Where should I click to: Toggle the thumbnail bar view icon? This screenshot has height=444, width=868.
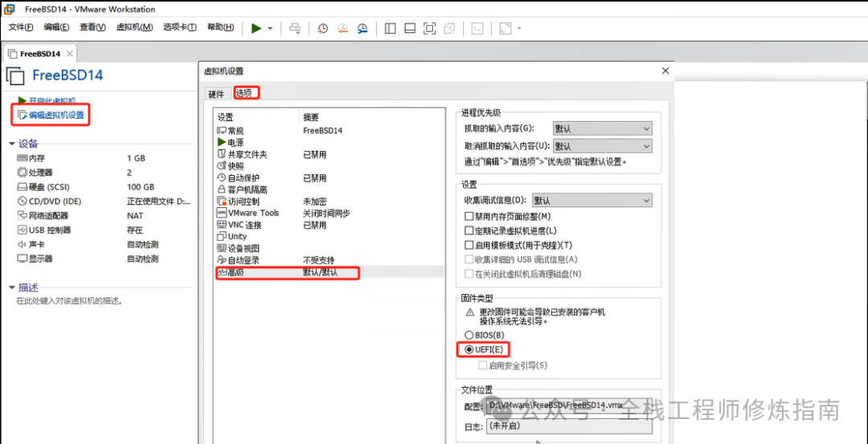click(x=410, y=29)
